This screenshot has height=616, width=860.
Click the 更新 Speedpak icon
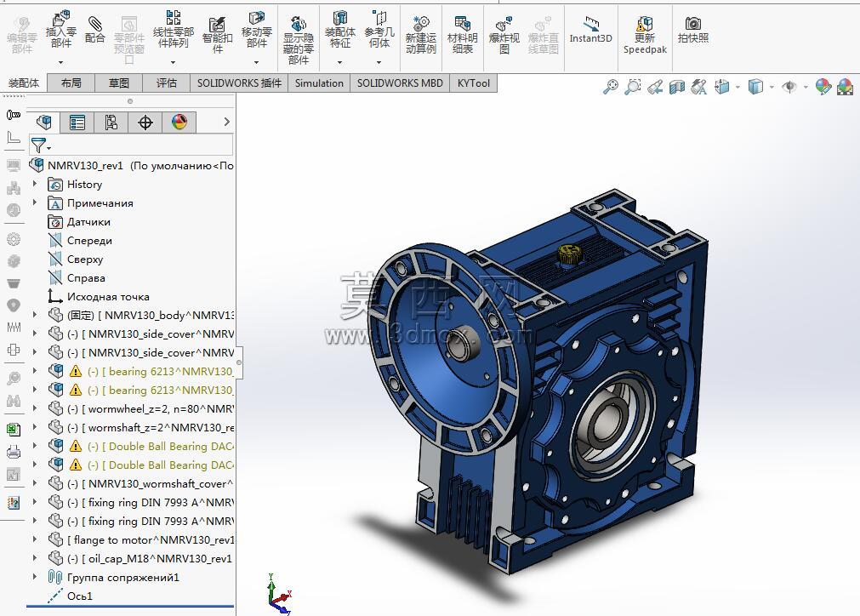645,36
